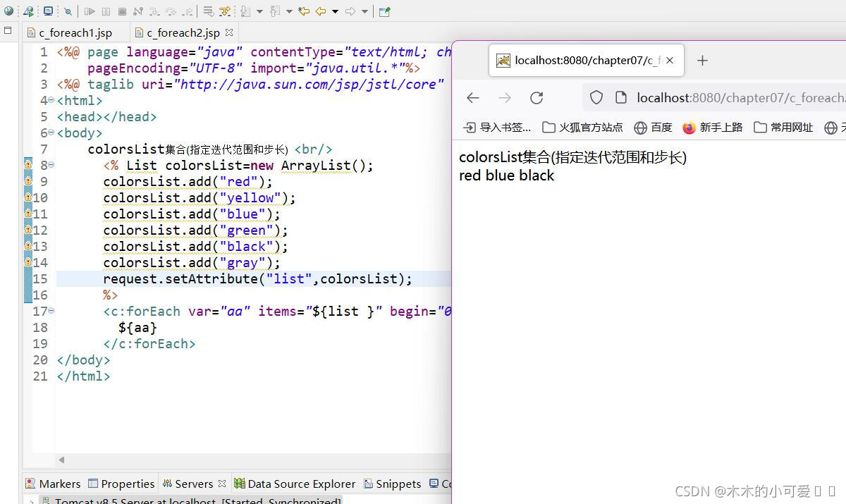Screen dimensions: 846x504
Task: Reload the page in Firefox
Action: click(x=537, y=97)
